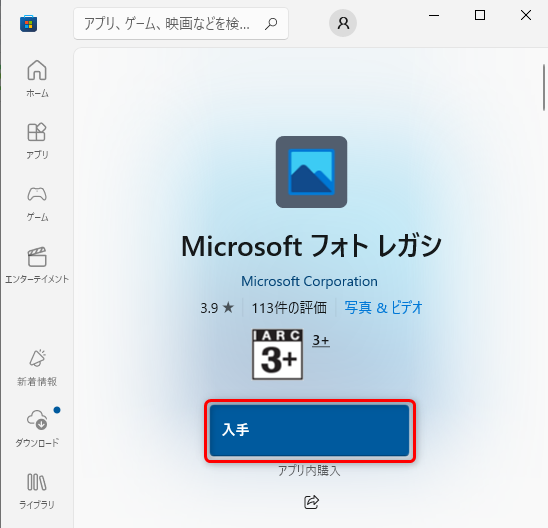Click the magnifier search icon
Screen dimensions: 548x528
(x=271, y=24)
